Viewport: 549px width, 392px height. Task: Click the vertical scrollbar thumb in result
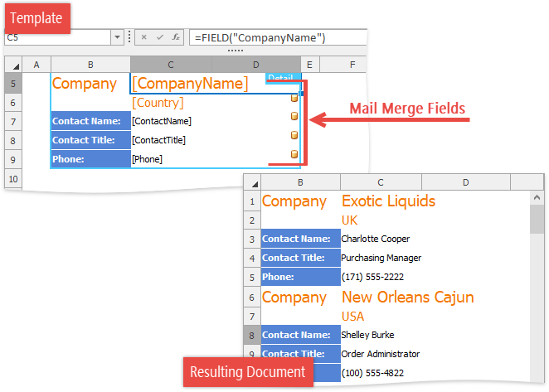coord(537,220)
